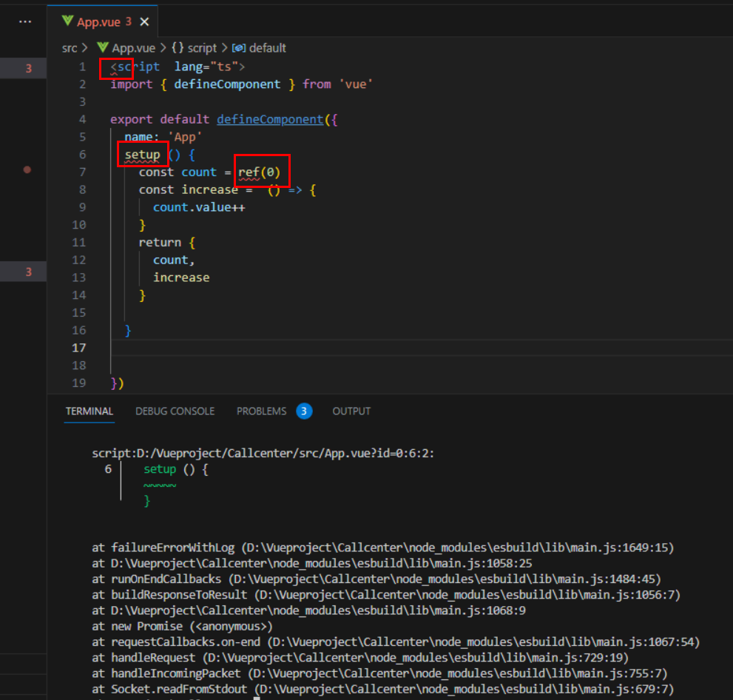Close the App.vue editor tab

[x=144, y=22]
